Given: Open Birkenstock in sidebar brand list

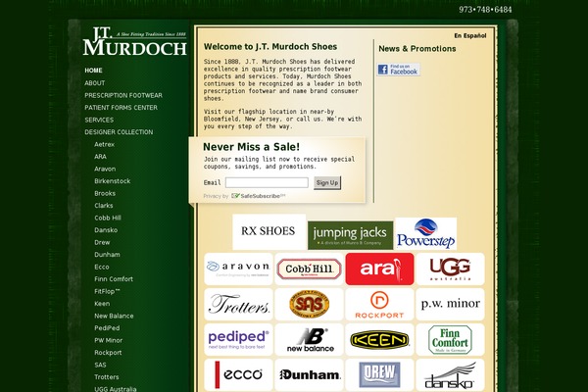Looking at the screenshot, I should [112, 180].
